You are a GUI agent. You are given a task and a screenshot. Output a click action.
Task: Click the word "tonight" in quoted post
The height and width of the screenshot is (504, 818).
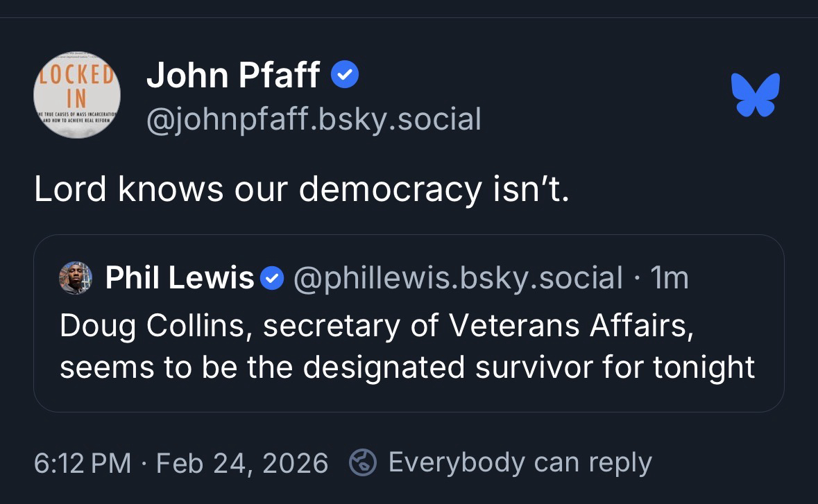(704, 367)
